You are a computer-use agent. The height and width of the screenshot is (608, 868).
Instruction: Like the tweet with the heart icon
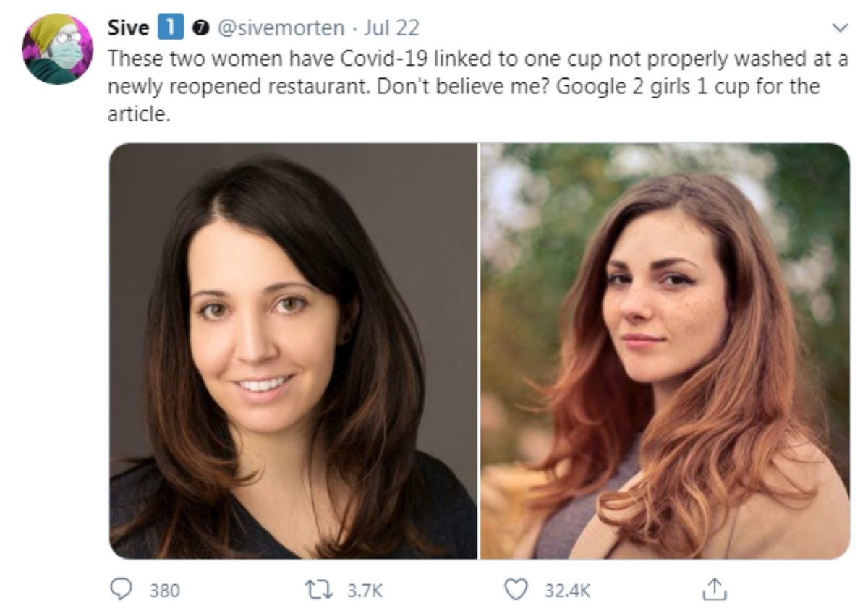515,590
